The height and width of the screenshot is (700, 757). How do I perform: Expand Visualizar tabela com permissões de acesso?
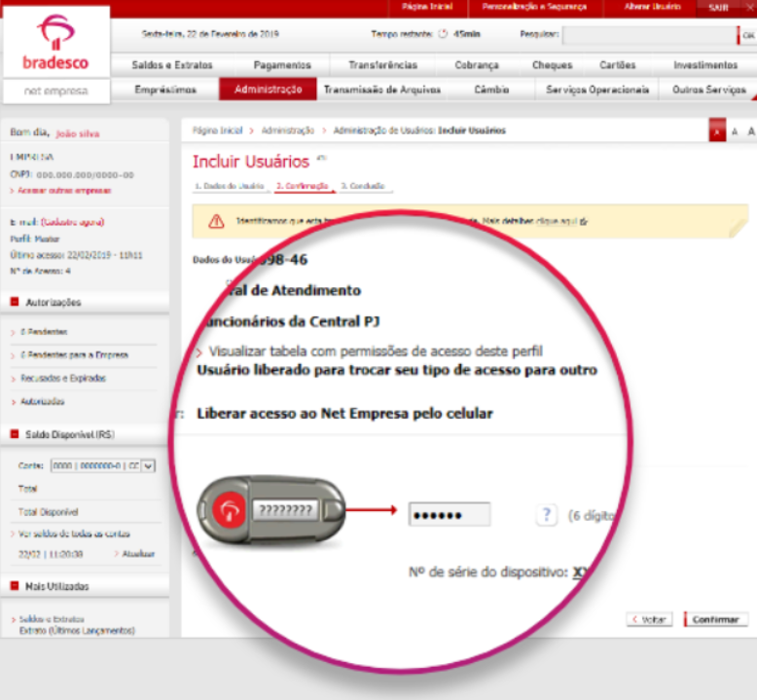376,350
